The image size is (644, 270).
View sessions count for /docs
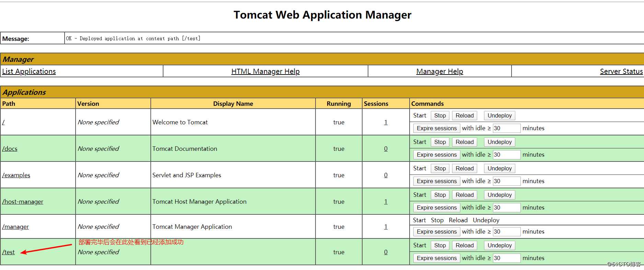(386, 149)
